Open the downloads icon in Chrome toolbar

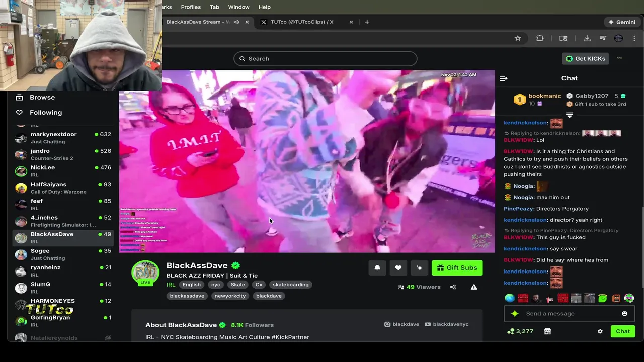tap(587, 38)
